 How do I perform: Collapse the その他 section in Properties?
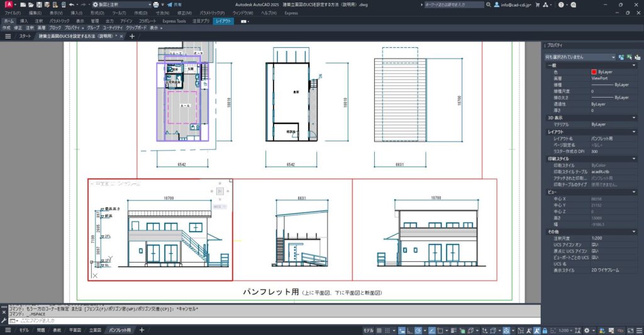click(x=634, y=232)
